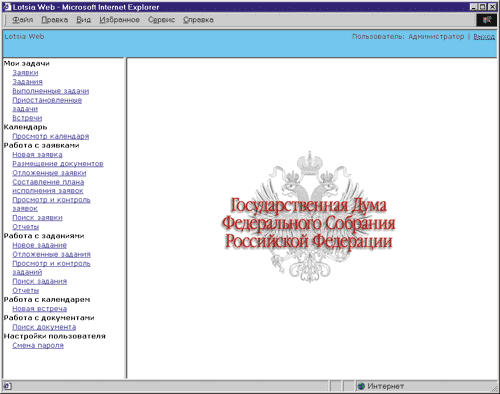Open the Справка menu
The height and width of the screenshot is (394, 500).
pyautogui.click(x=198, y=20)
